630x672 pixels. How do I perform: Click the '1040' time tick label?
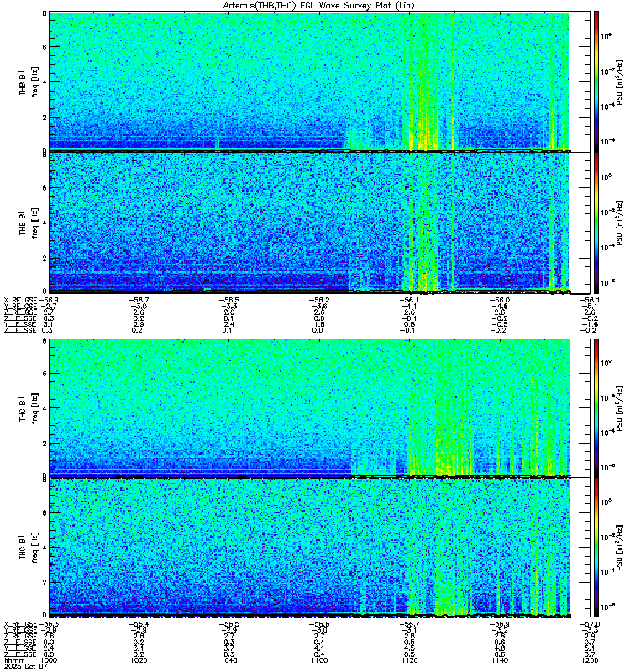coord(228,660)
